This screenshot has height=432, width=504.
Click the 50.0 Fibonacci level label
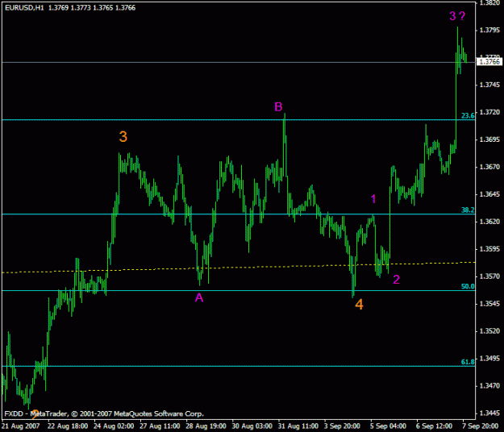[x=468, y=286]
